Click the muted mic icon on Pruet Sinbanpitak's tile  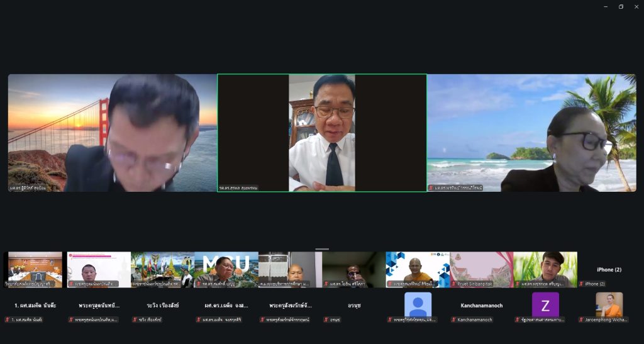(453, 284)
